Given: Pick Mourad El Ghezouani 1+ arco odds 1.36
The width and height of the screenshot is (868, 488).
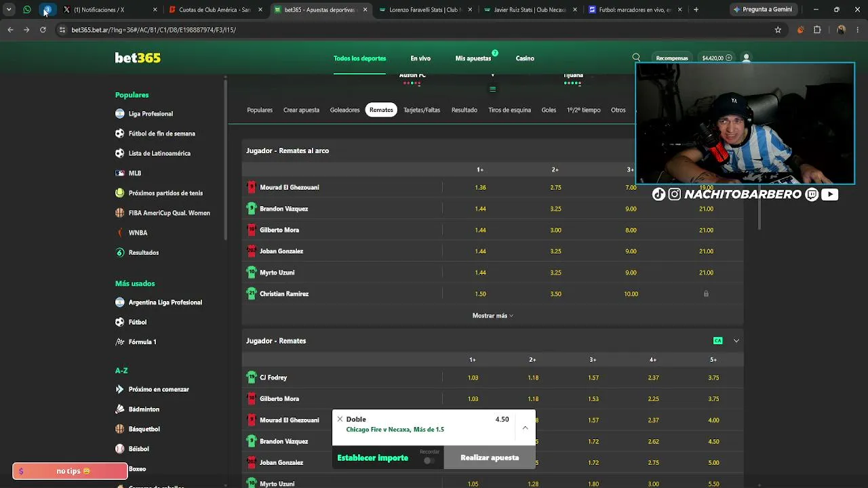Looking at the screenshot, I should pos(480,188).
